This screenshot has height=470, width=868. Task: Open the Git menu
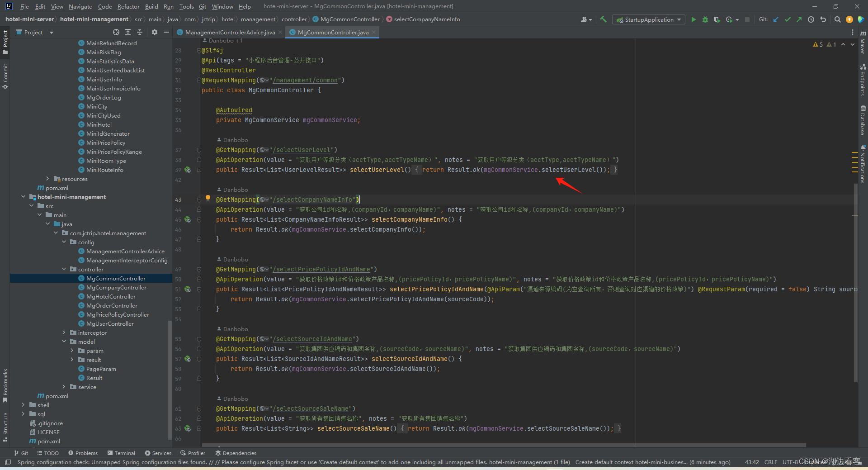tap(202, 6)
